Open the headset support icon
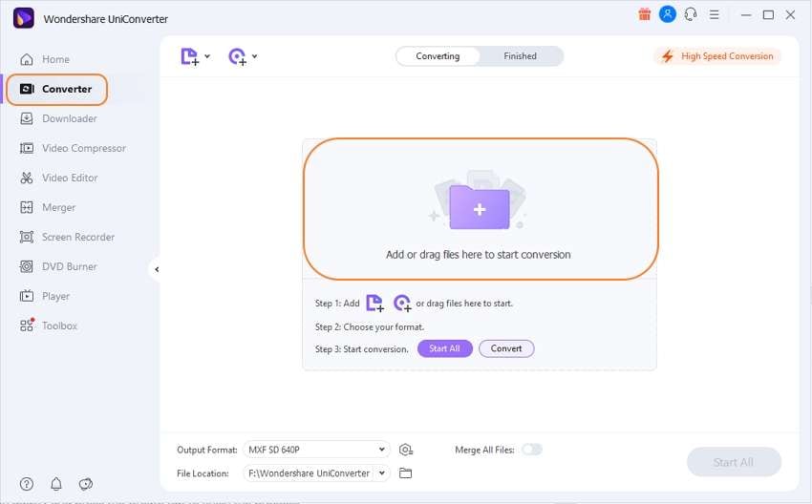 (x=691, y=14)
